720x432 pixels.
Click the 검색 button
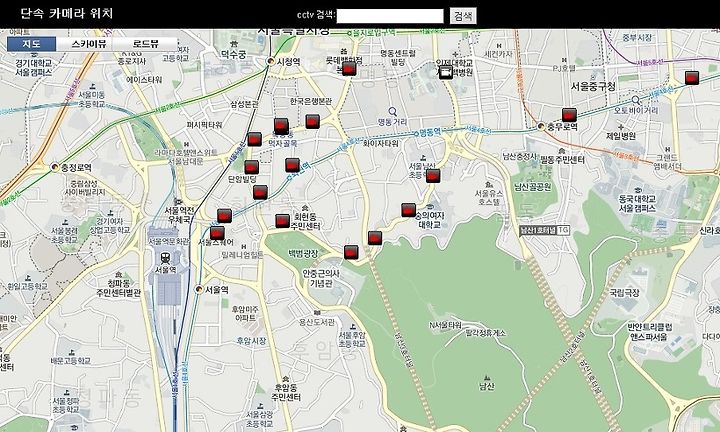(463, 16)
